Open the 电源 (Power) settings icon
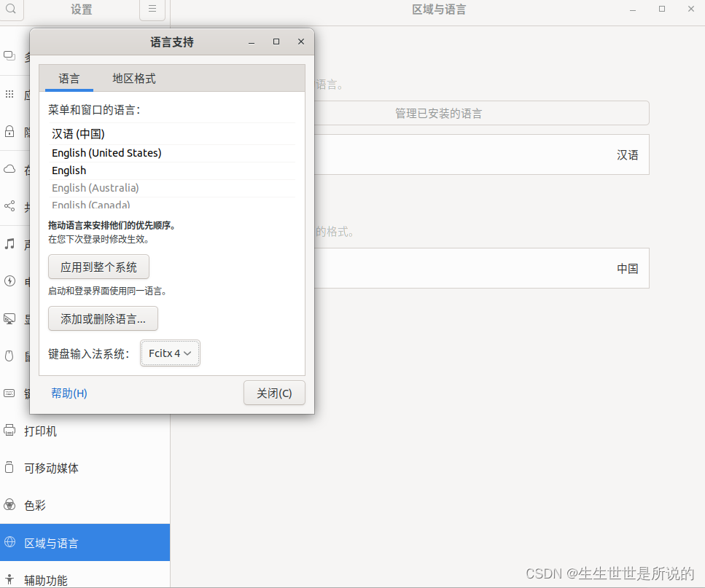Screen dimensions: 705x588 (x=9, y=281)
